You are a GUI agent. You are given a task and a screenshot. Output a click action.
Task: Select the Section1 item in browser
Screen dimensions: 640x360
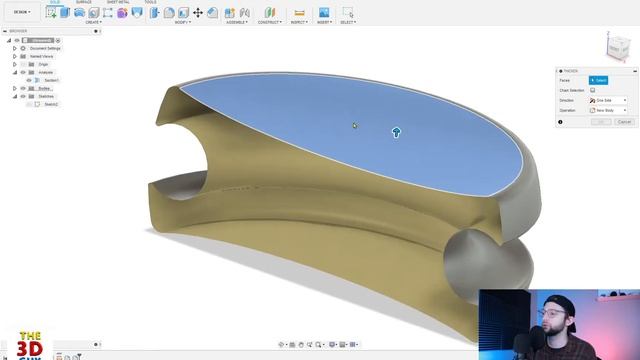51,80
